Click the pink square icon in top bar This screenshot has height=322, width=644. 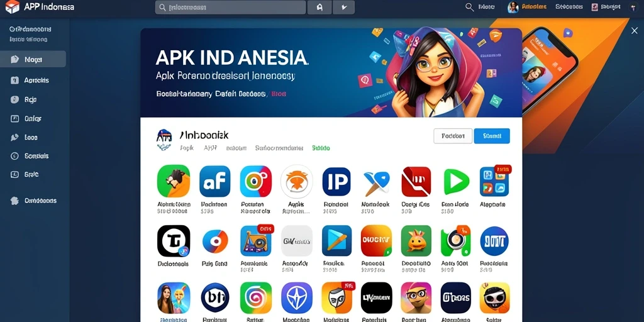[594, 7]
